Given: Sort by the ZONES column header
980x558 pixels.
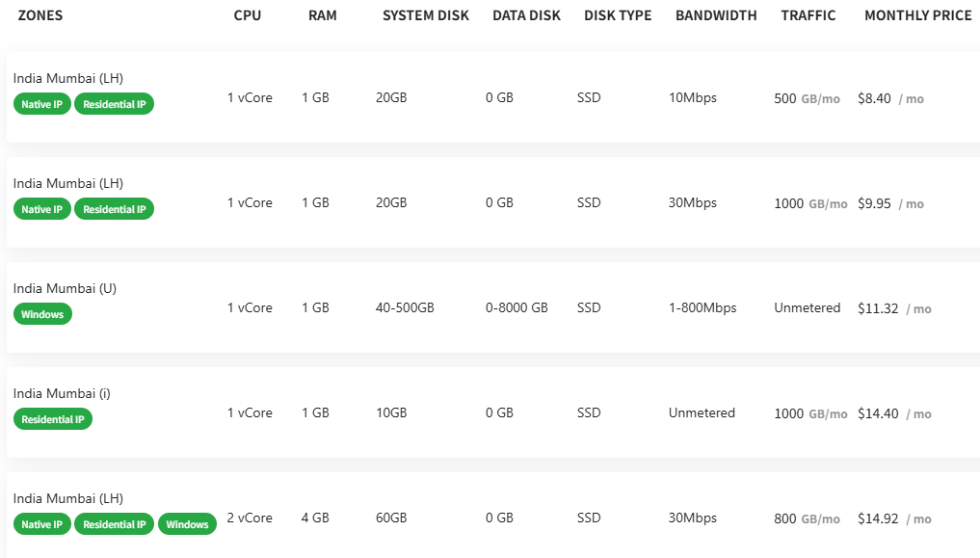Looking at the screenshot, I should (40, 15).
